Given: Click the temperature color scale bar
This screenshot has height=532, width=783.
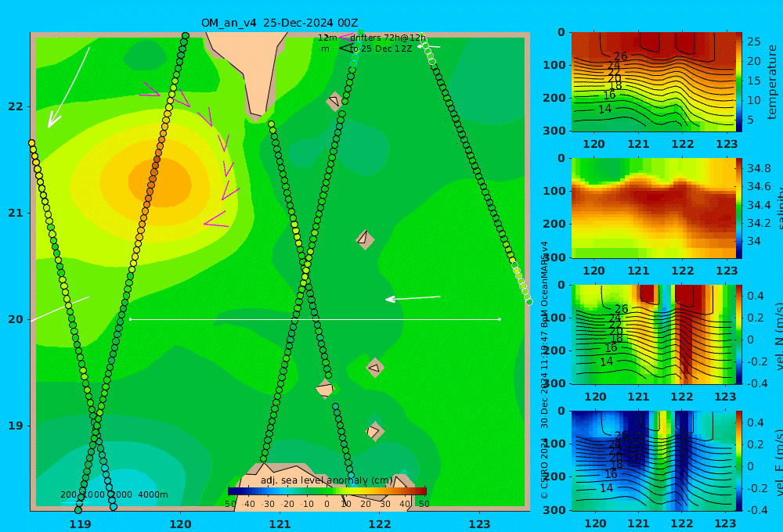Looking at the screenshot, I should [739, 82].
